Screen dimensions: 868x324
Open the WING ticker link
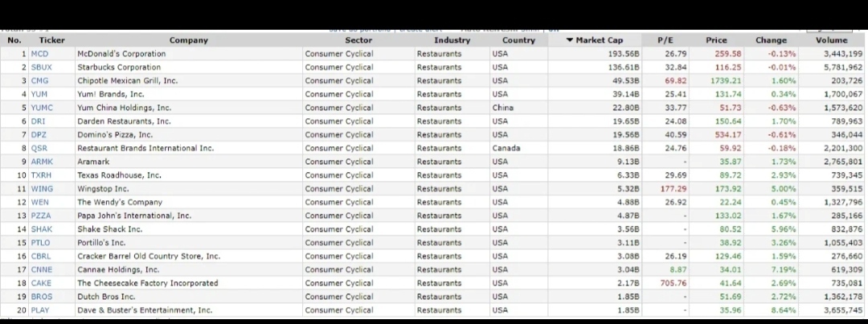pos(42,188)
